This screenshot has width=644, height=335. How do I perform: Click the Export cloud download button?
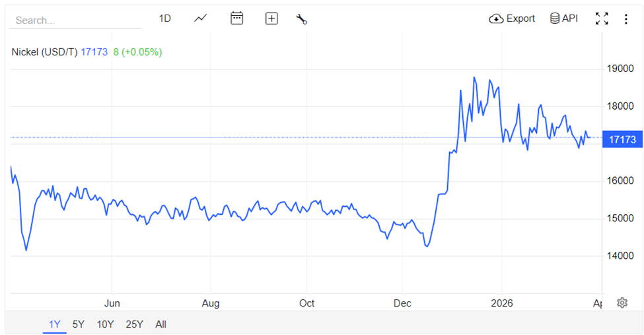click(x=512, y=19)
